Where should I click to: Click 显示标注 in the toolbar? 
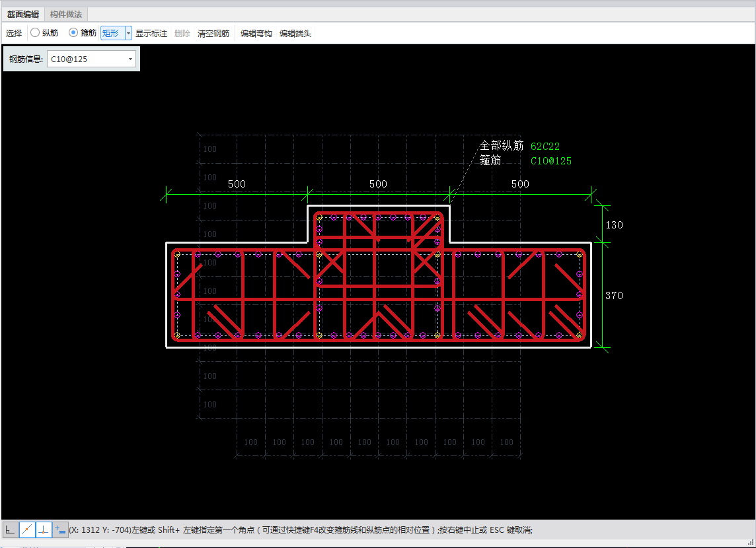(x=151, y=33)
